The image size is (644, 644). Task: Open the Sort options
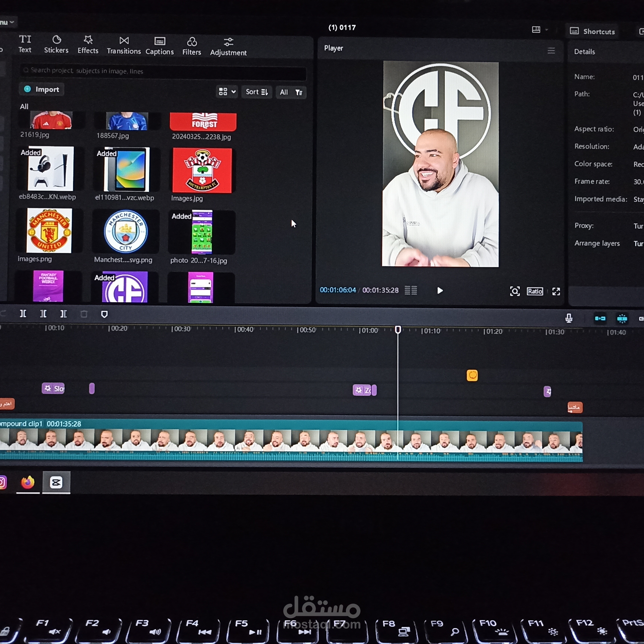coord(257,92)
